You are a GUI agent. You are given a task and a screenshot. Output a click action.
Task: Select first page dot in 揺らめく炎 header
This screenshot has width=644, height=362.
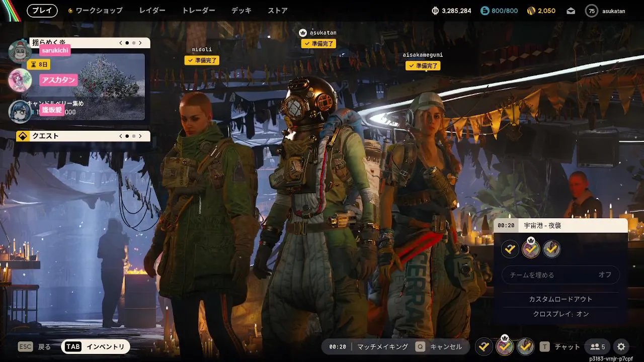coord(127,43)
